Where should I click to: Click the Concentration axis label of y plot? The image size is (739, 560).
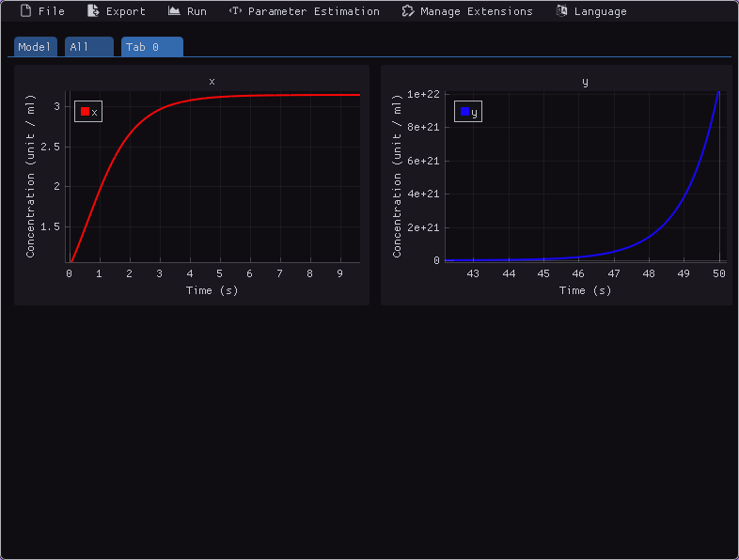point(397,176)
